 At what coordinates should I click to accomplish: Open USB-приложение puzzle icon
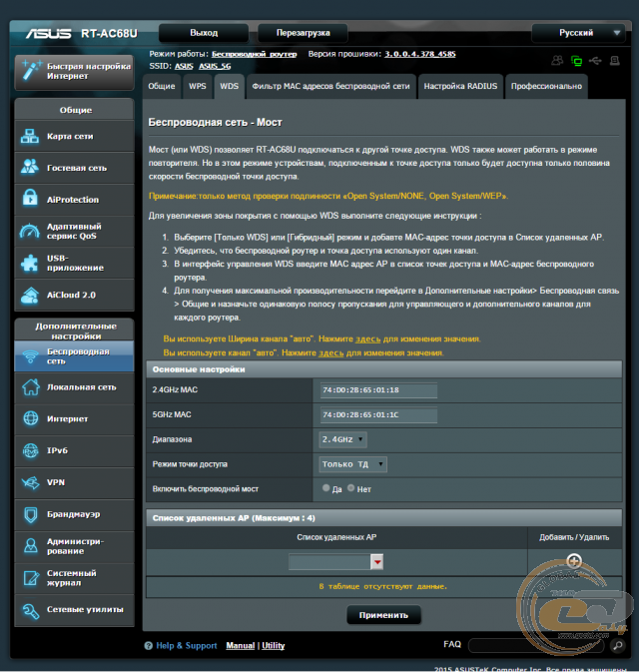30,263
